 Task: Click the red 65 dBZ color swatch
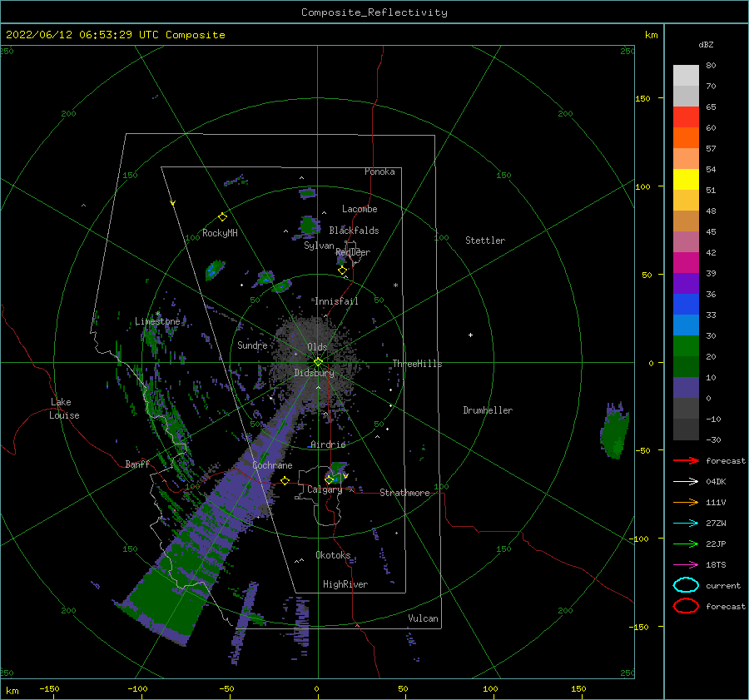coord(686,117)
